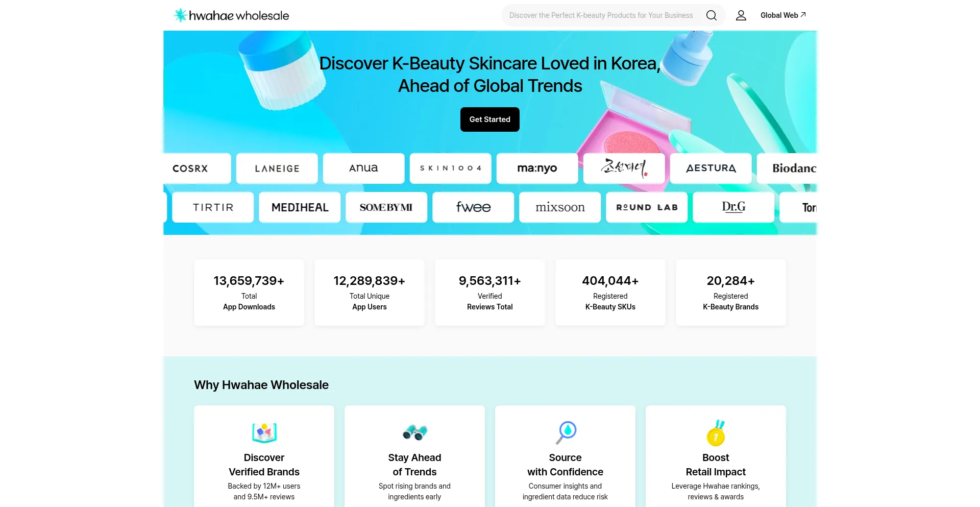Open the user account profile icon
The height and width of the screenshot is (507, 980).
[741, 15]
